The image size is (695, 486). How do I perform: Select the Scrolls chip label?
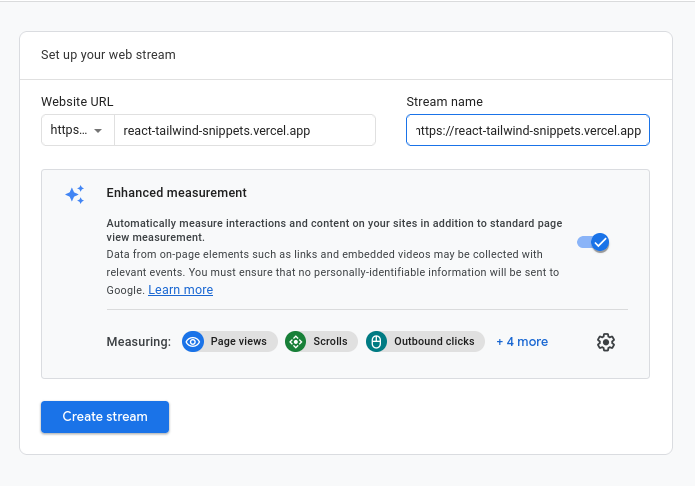coord(330,342)
